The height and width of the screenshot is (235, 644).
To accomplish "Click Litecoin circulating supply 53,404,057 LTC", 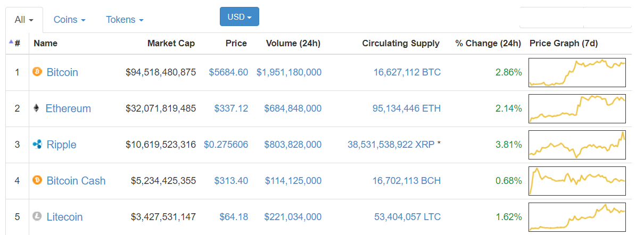I will pyautogui.click(x=407, y=217).
